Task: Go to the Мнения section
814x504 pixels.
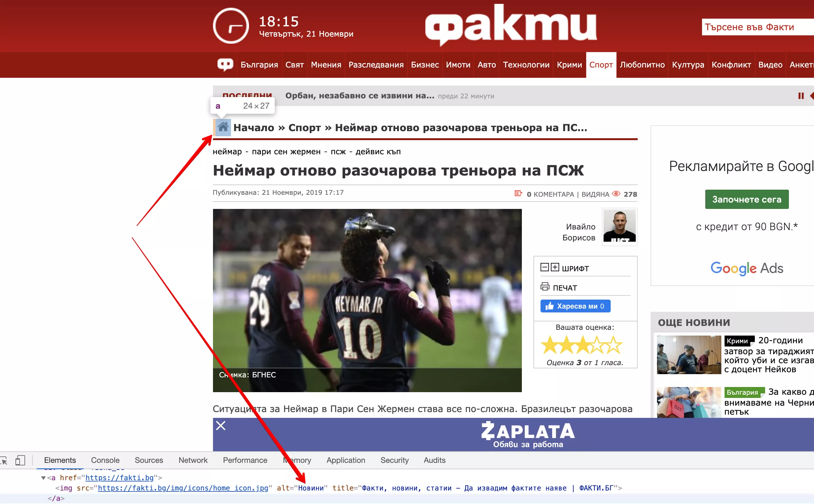Action: [x=326, y=65]
